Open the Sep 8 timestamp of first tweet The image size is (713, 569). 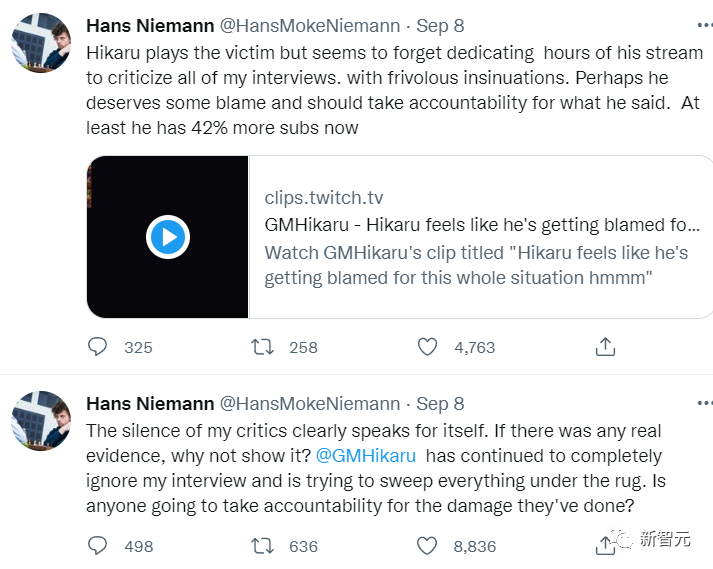click(x=440, y=25)
